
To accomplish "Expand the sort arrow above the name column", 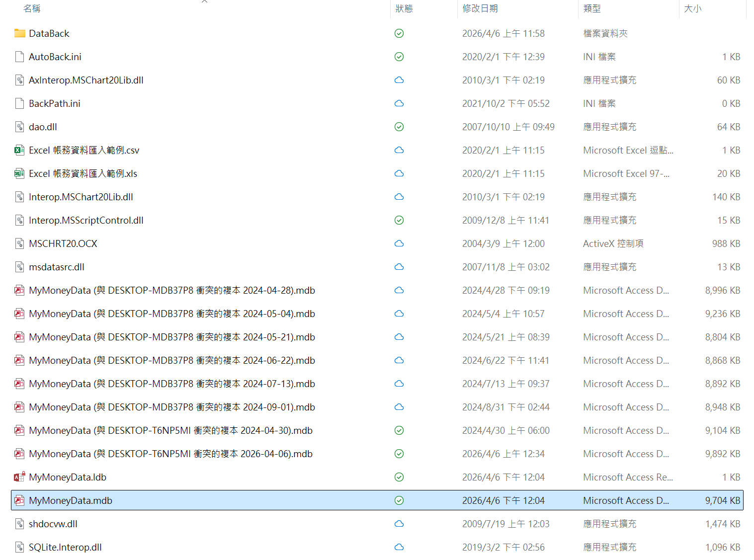I will [204, 1].
